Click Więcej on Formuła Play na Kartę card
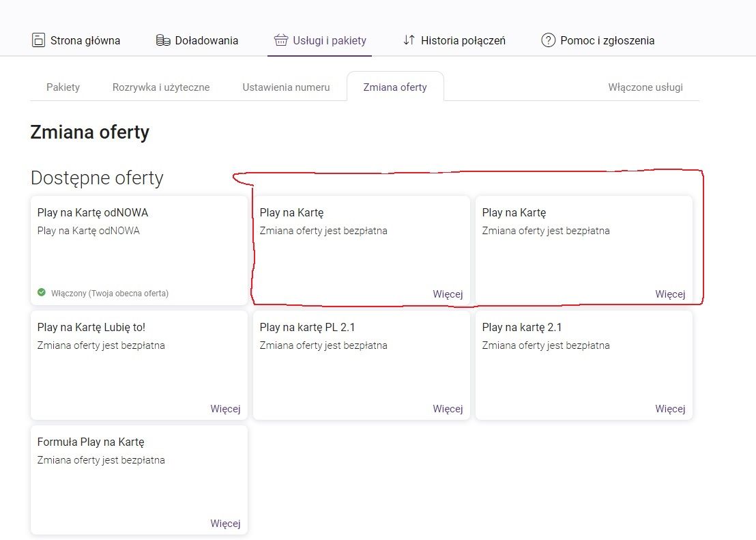 click(x=225, y=524)
